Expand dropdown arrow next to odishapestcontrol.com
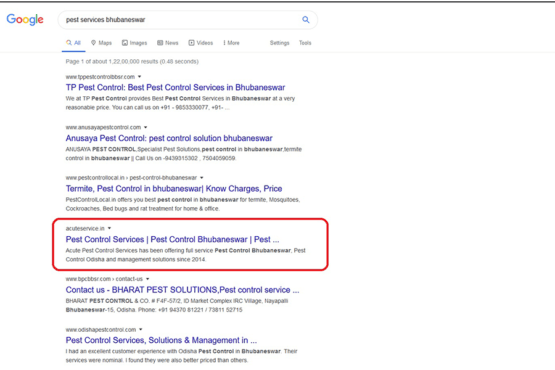555x370 pixels. [141, 329]
